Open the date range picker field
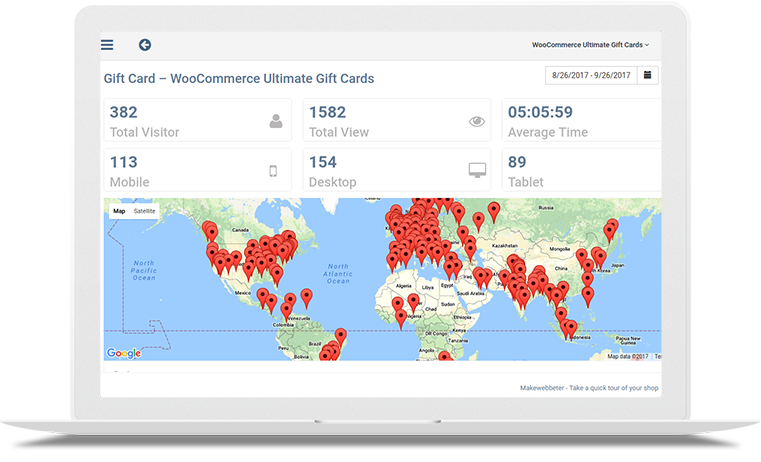This screenshot has height=462, width=761. pos(591,75)
